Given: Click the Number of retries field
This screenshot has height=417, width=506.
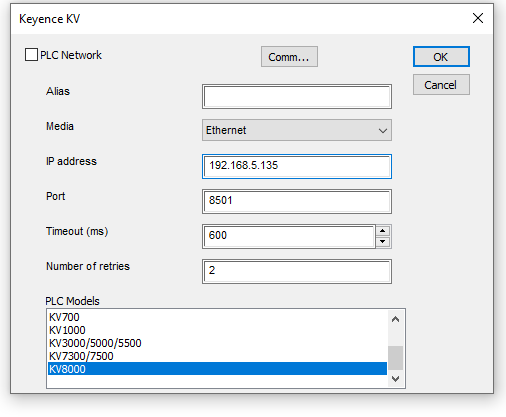Looking at the screenshot, I should [x=297, y=271].
